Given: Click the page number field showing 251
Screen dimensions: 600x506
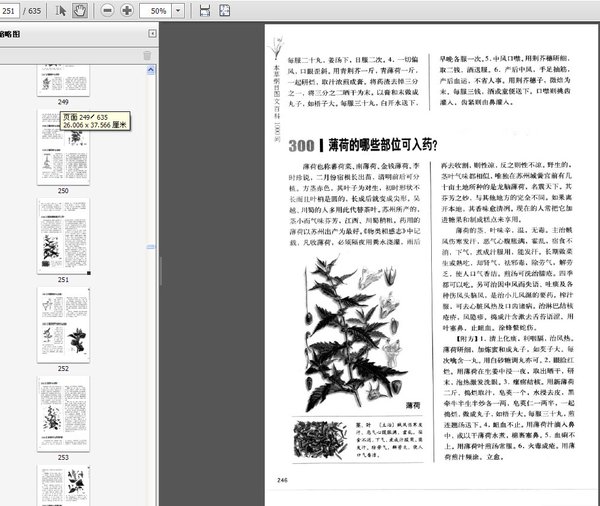Looking at the screenshot, I should pos(9,11).
